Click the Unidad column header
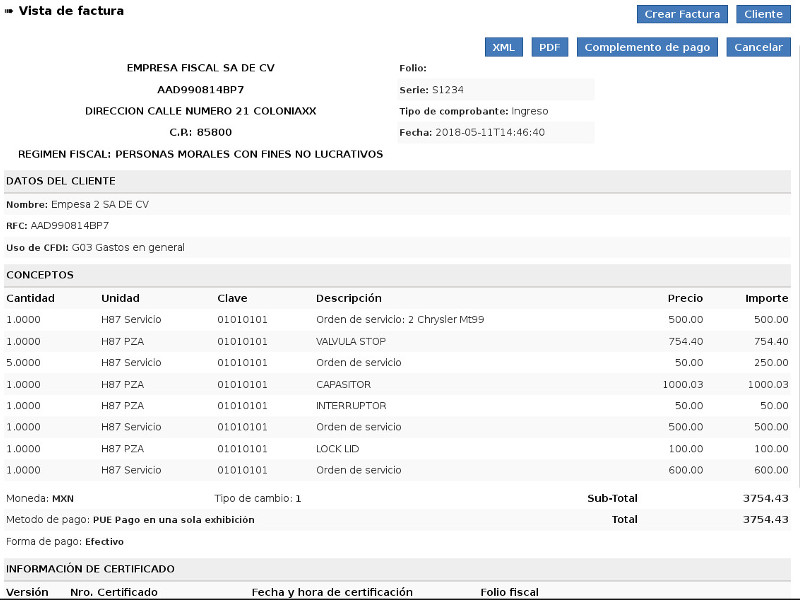This screenshot has height=600, width=800. click(x=120, y=298)
